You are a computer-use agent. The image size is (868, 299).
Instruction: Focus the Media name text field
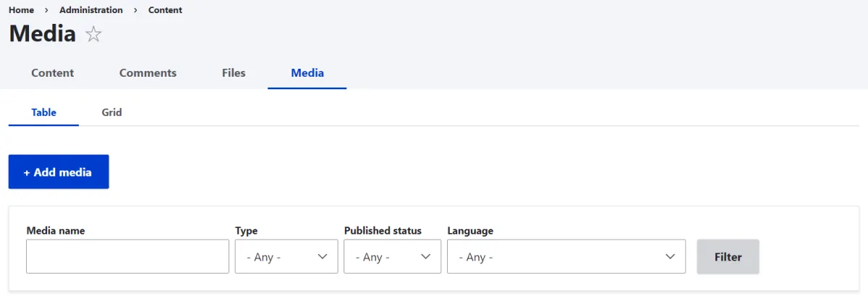tap(127, 256)
